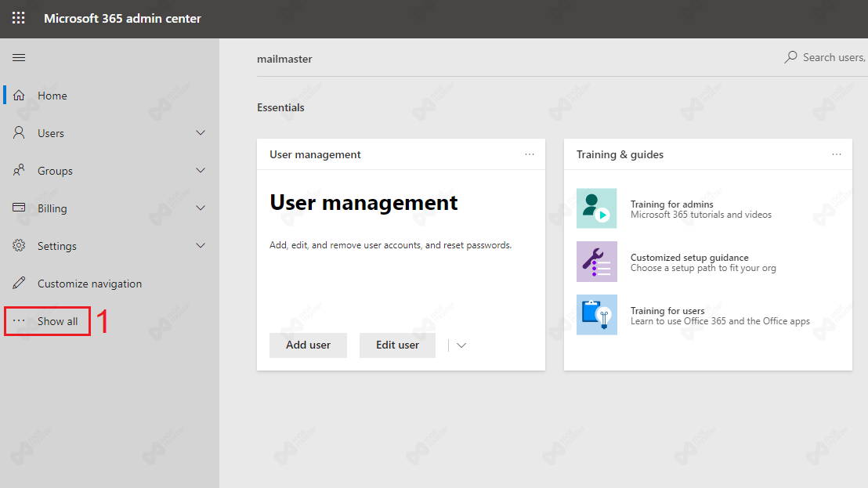The height and width of the screenshot is (488, 868).
Task: Click the Billing card icon
Action: [x=19, y=208]
